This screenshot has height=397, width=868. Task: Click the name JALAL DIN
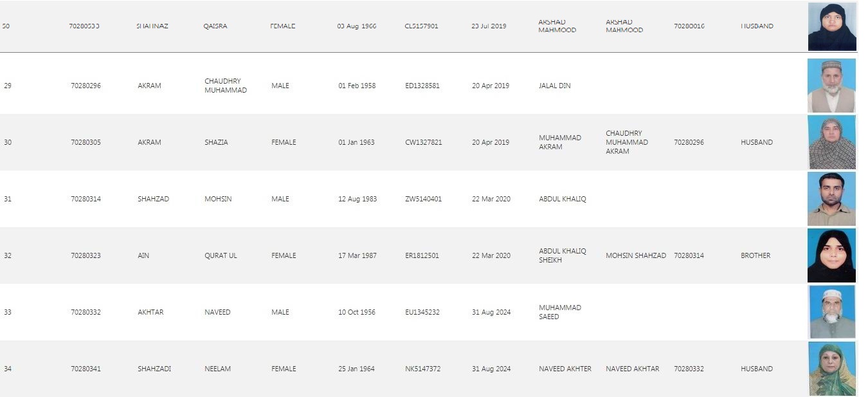tap(554, 86)
